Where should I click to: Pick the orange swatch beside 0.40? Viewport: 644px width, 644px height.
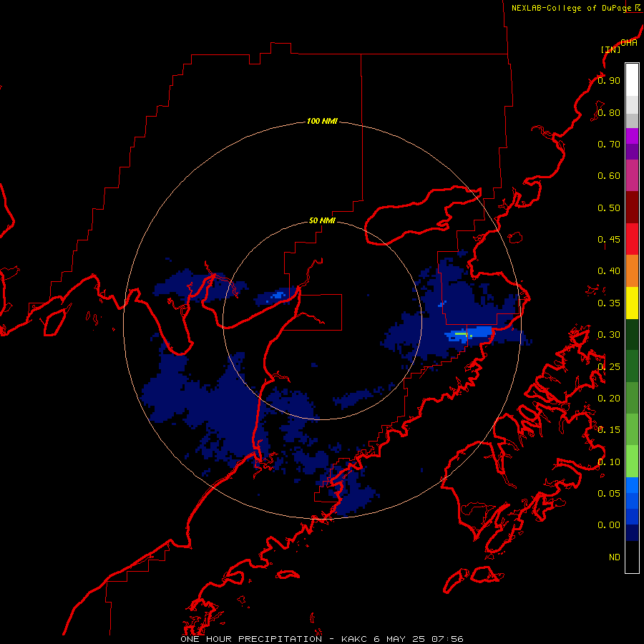coord(632,271)
